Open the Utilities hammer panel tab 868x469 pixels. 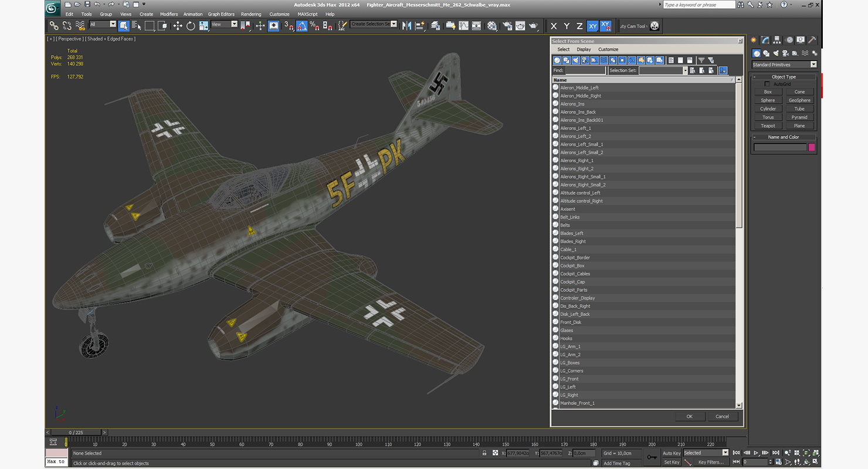point(812,40)
